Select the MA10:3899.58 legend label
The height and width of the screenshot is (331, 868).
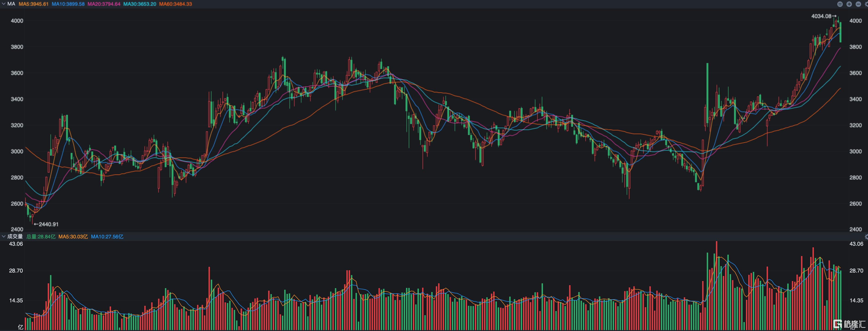pyautogui.click(x=68, y=4)
